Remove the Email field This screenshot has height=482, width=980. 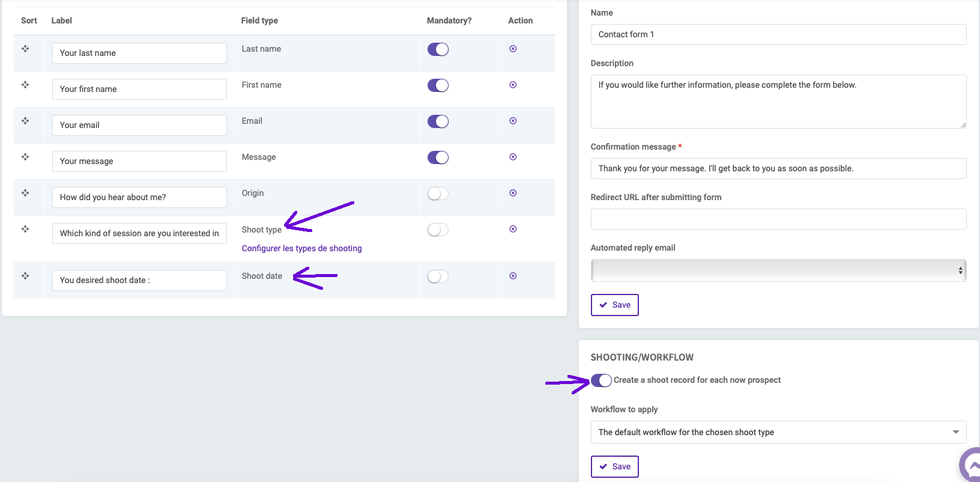pos(513,121)
